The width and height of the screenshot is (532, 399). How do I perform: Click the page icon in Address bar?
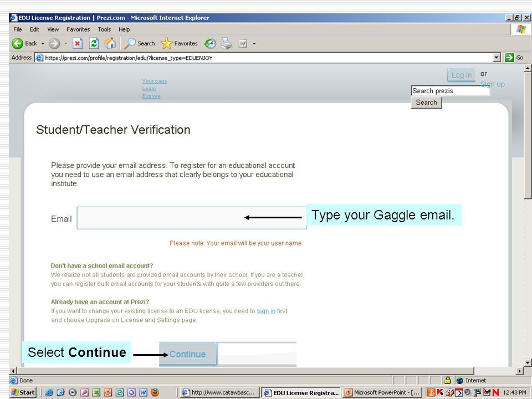click(x=39, y=58)
